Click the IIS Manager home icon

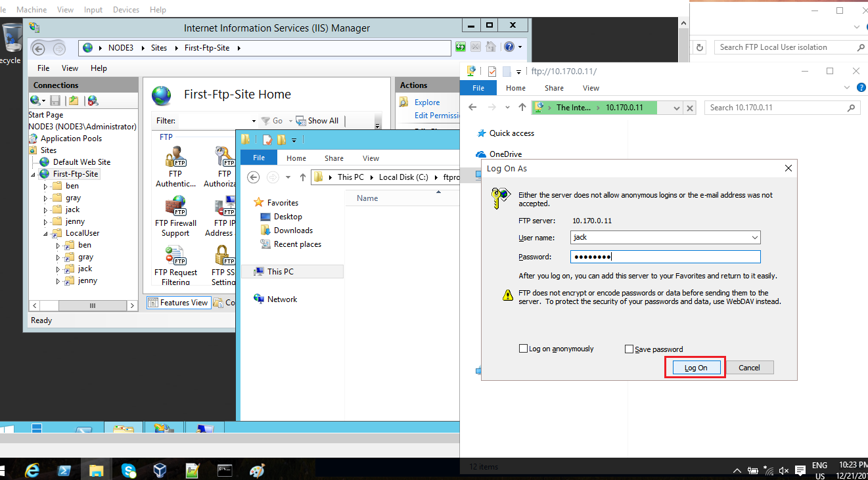click(x=490, y=47)
